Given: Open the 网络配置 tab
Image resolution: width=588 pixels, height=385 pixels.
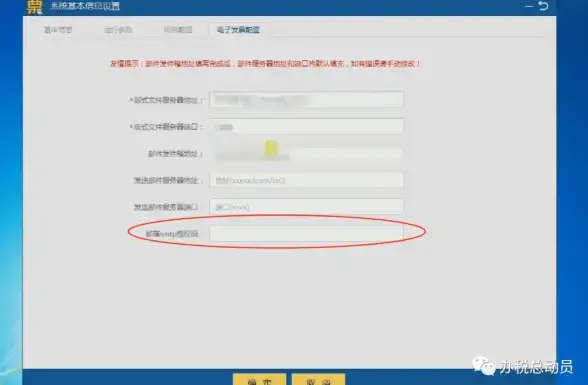Looking at the screenshot, I should pos(178,30).
